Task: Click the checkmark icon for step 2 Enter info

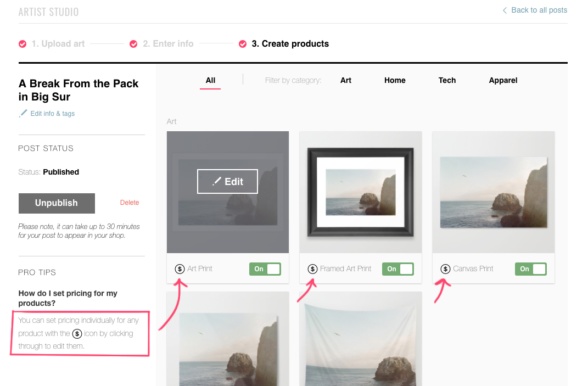Action: pos(133,44)
